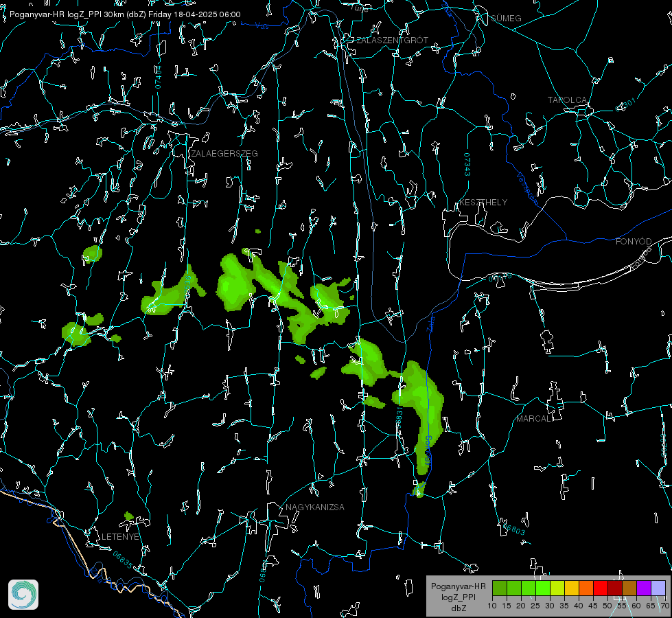Click the Veszprém county label
The width and height of the screenshot is (672, 618).
(x=528, y=188)
